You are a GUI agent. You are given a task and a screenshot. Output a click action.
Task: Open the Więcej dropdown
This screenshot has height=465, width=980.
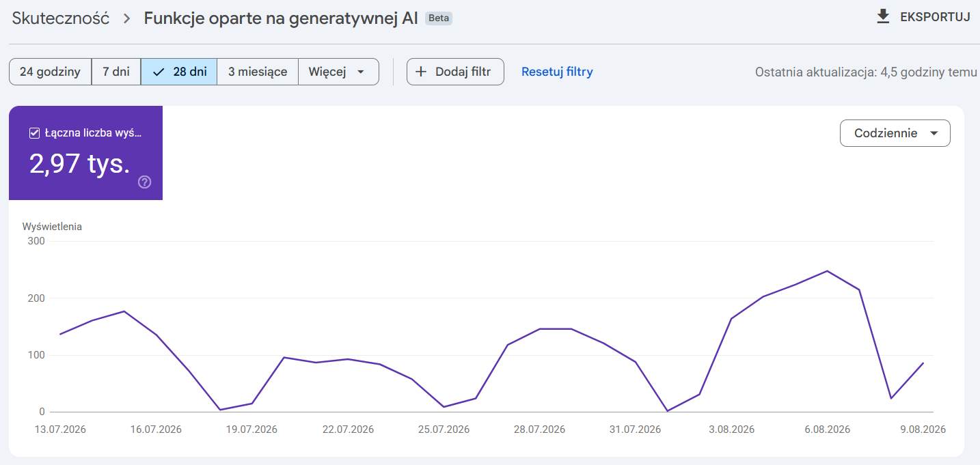pyautogui.click(x=339, y=72)
